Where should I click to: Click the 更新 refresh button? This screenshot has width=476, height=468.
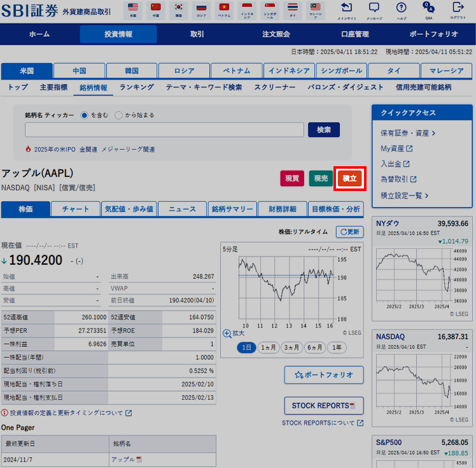tap(350, 232)
